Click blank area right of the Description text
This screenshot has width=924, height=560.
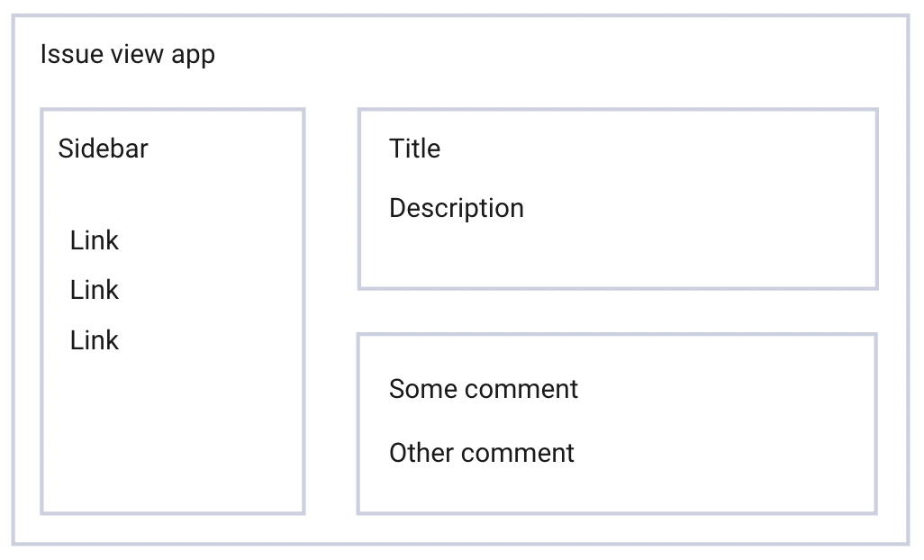(702, 208)
